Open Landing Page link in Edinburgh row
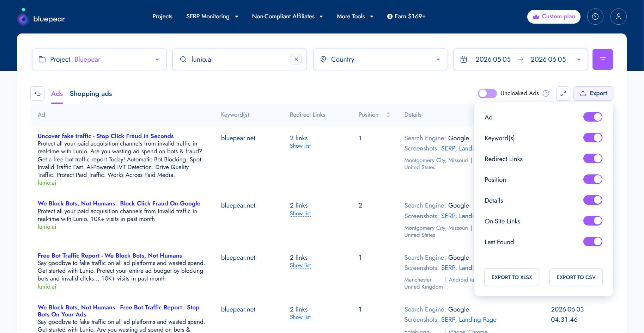This screenshot has height=333, width=644. click(478, 320)
